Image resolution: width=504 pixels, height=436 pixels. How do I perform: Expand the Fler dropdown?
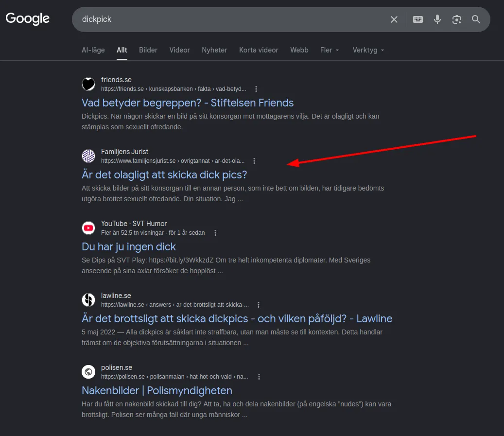[x=330, y=50]
